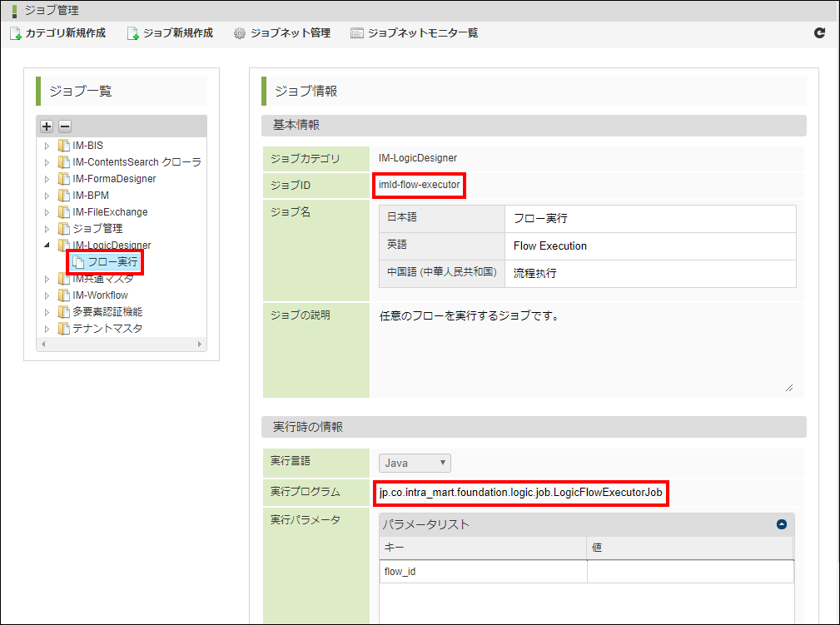840x625 pixels.
Task: Expand the IM-BIS tree node
Action: [x=47, y=145]
